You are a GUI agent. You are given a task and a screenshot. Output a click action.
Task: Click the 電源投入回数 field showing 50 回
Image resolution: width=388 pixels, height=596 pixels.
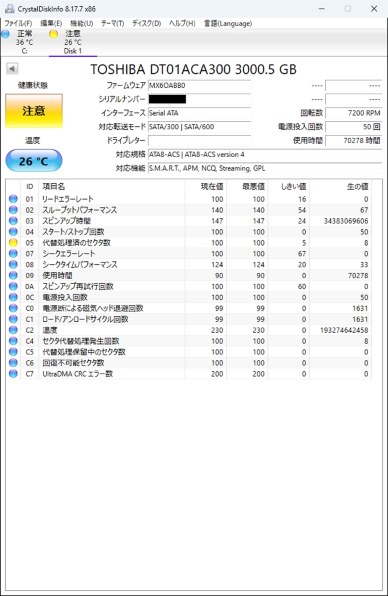click(x=353, y=127)
